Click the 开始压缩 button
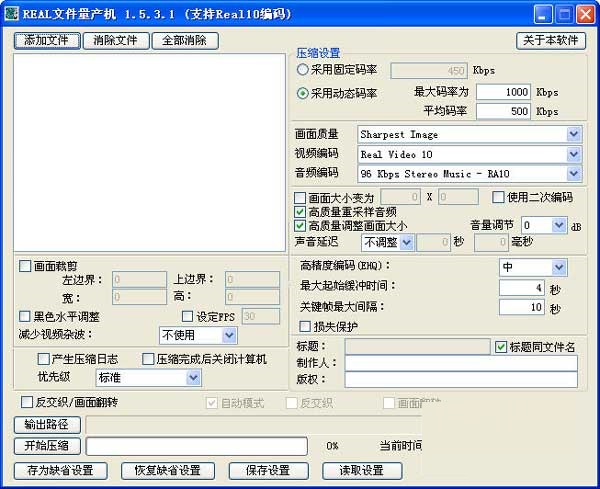 [47, 446]
